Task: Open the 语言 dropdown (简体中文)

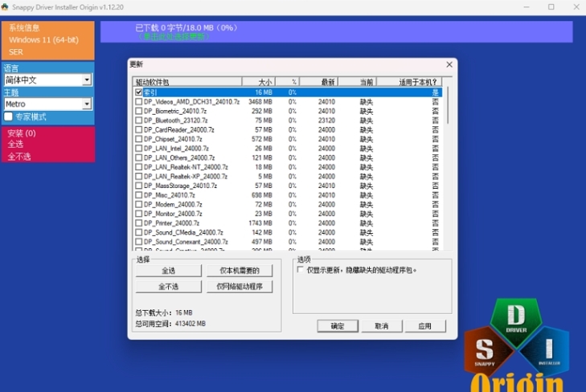Action: click(x=48, y=80)
